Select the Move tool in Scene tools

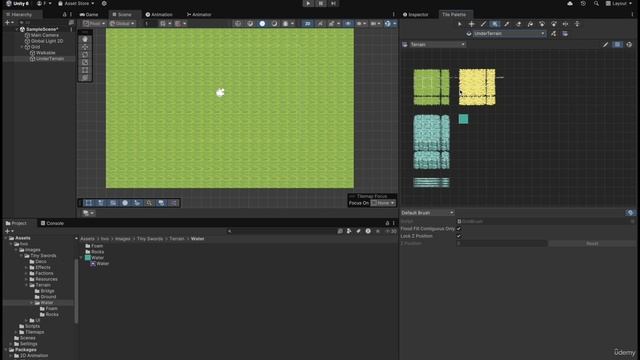(85, 47)
